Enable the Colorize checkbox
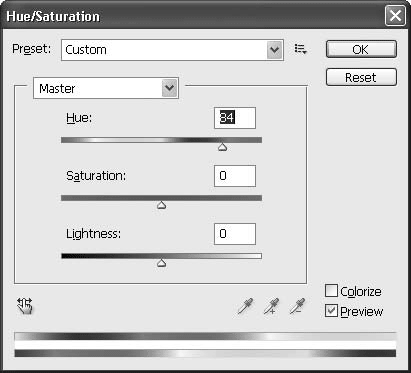Screen dimensions: 411x373 point(331,291)
